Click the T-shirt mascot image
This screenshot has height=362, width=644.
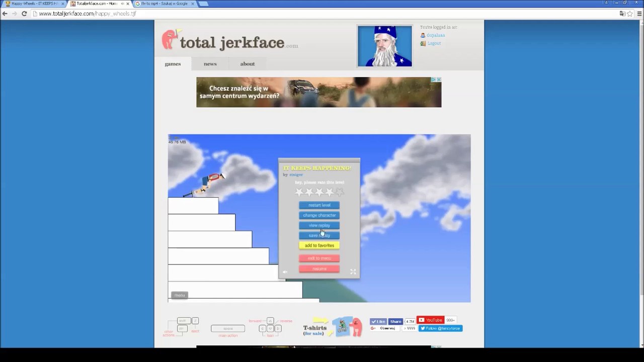click(347, 327)
